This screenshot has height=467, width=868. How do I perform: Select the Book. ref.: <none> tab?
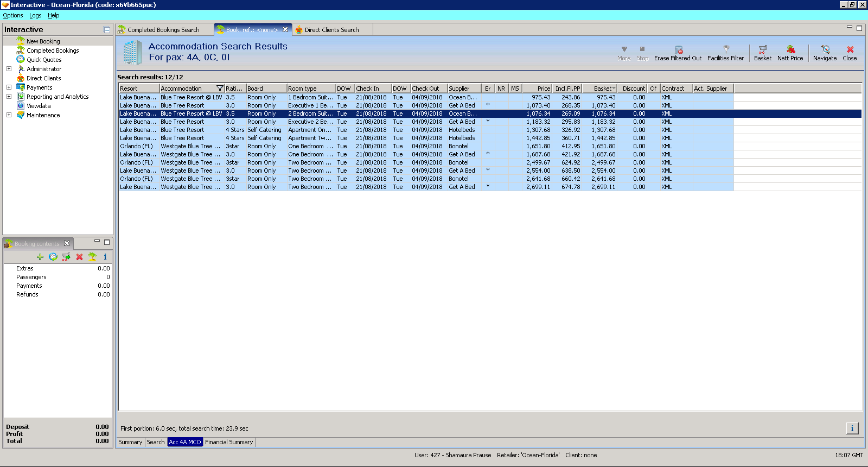(x=252, y=30)
